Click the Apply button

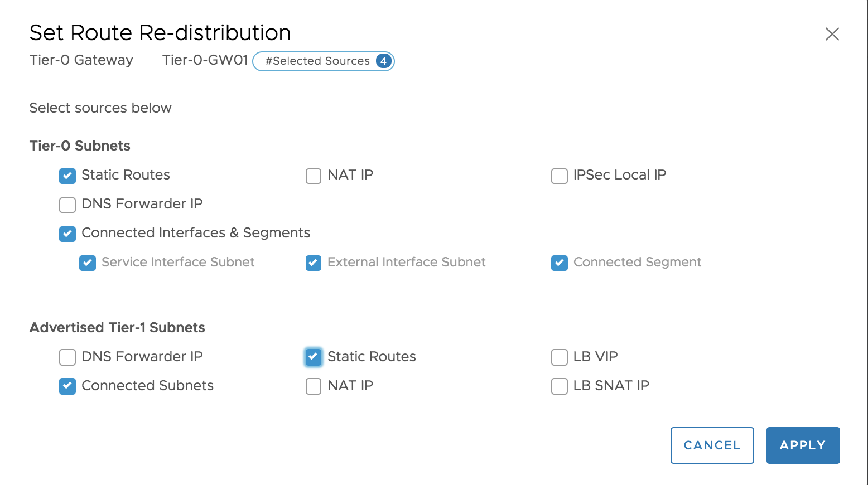[x=803, y=445]
